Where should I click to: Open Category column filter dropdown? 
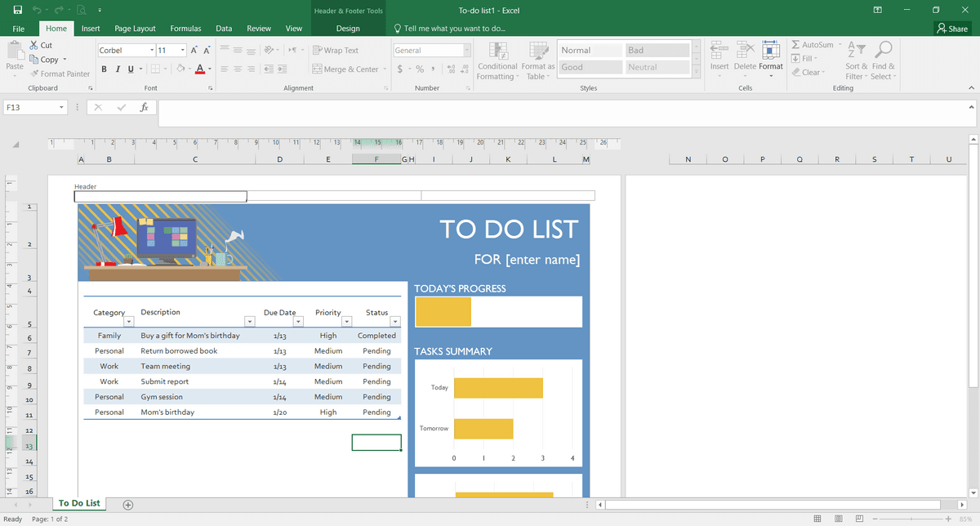click(x=129, y=322)
